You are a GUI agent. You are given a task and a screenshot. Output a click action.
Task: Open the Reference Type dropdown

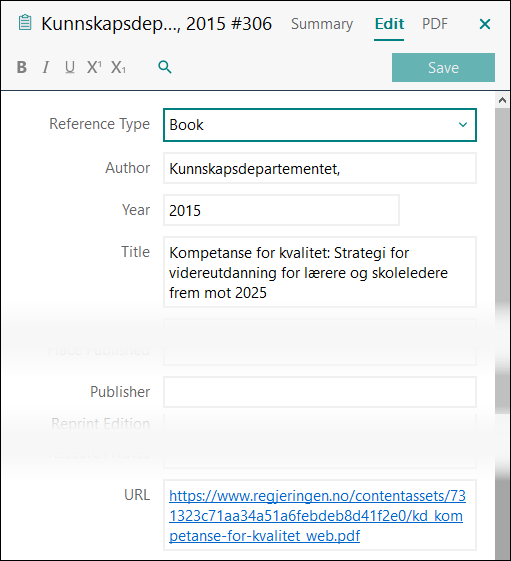(320, 125)
